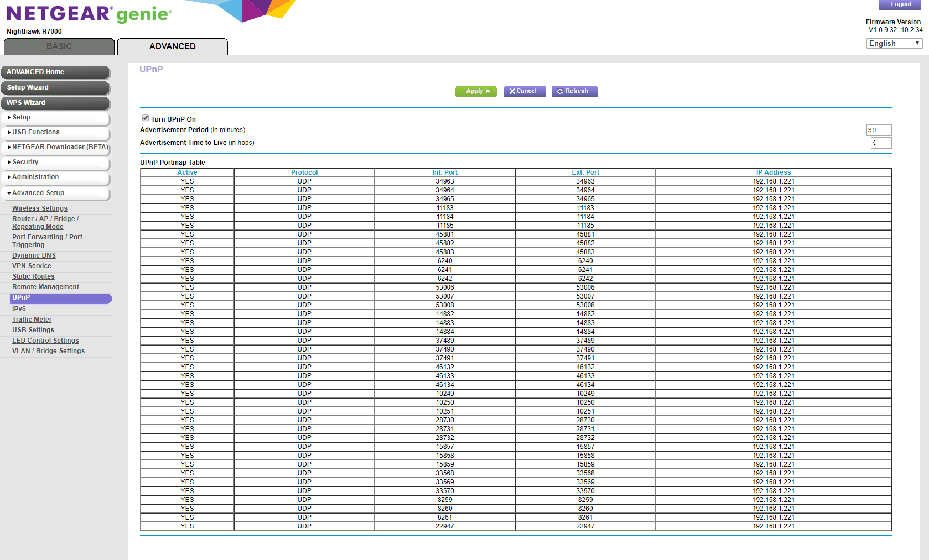The image size is (929, 560).
Task: Click the Advertisement Period input field
Action: (x=879, y=130)
